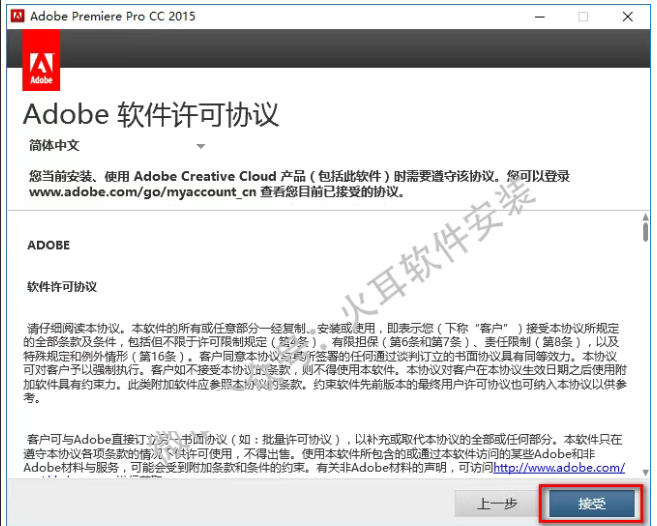Click the scrollbar down arrow in the agreement

coord(645,473)
